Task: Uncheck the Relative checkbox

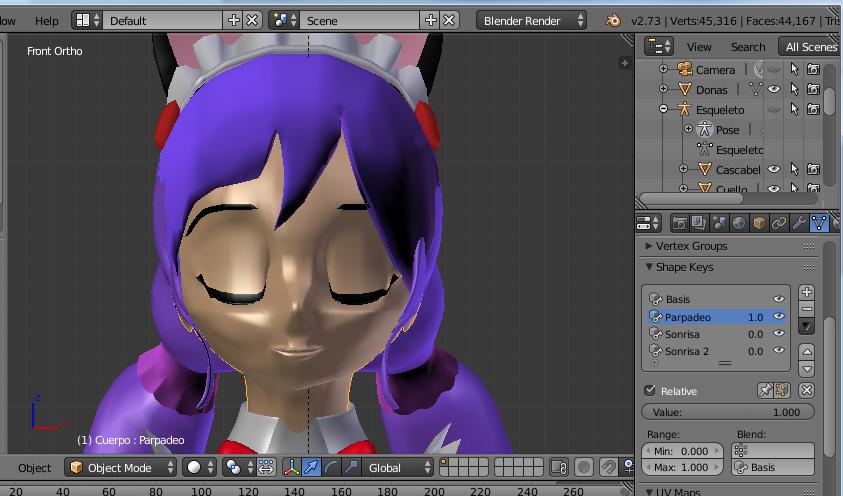Action: pos(649,390)
